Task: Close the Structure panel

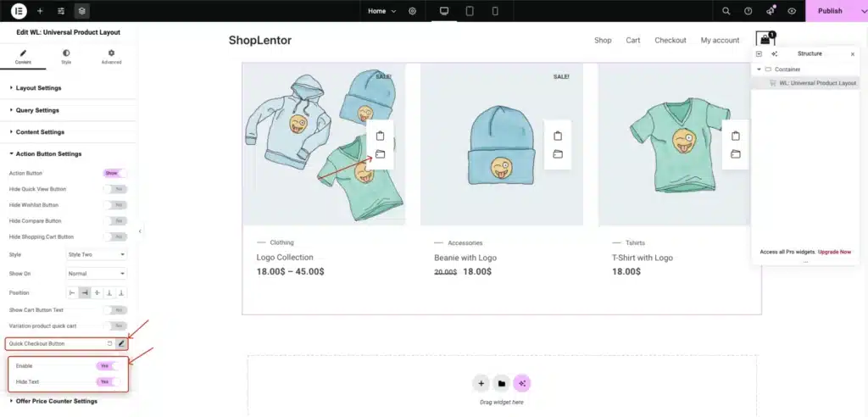Action: pos(853,53)
